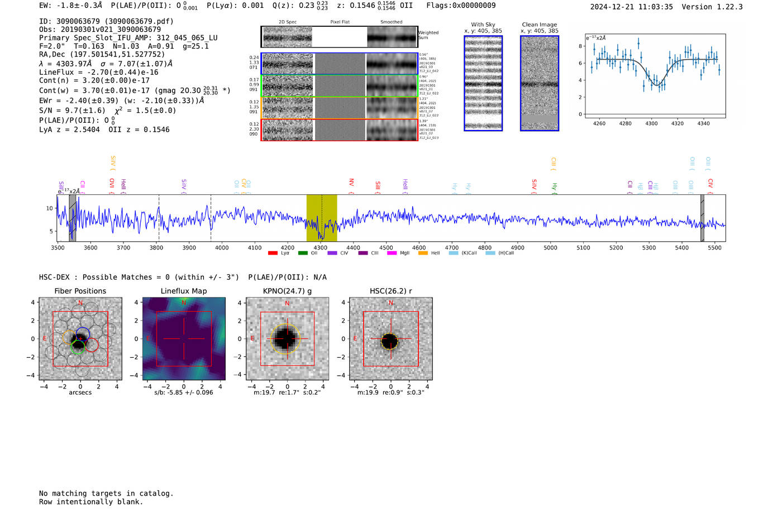Click the red Lyα legend swatch
The width and height of the screenshot is (782, 532).
point(273,253)
